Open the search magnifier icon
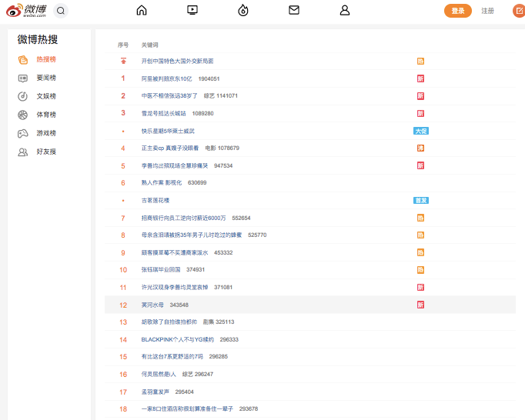 (x=61, y=11)
